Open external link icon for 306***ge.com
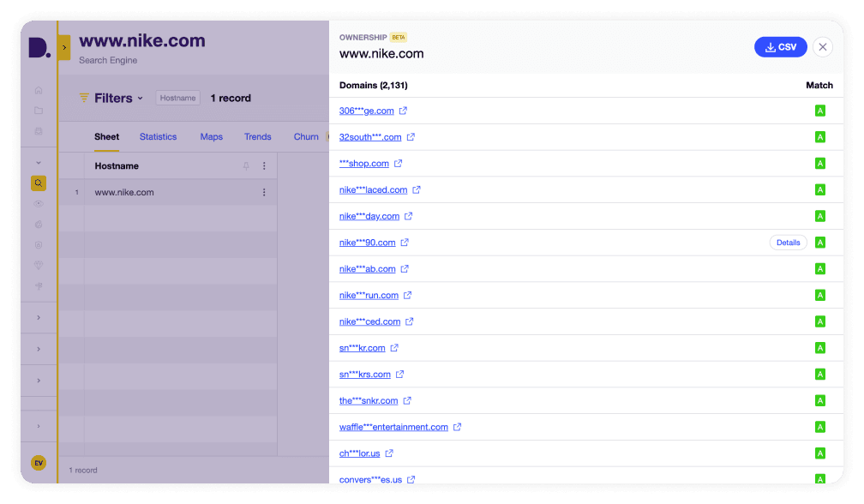Viewport: 864px width, 504px height. (404, 111)
